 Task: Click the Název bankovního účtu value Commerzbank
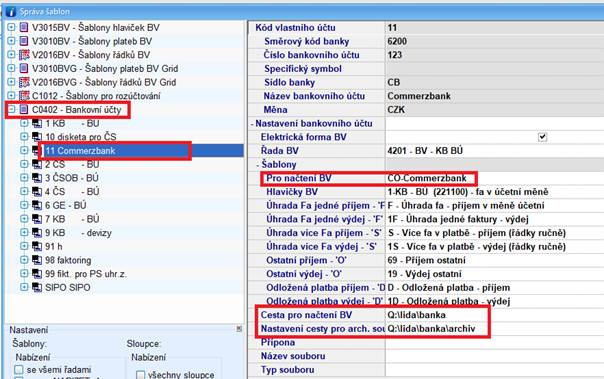click(x=419, y=96)
